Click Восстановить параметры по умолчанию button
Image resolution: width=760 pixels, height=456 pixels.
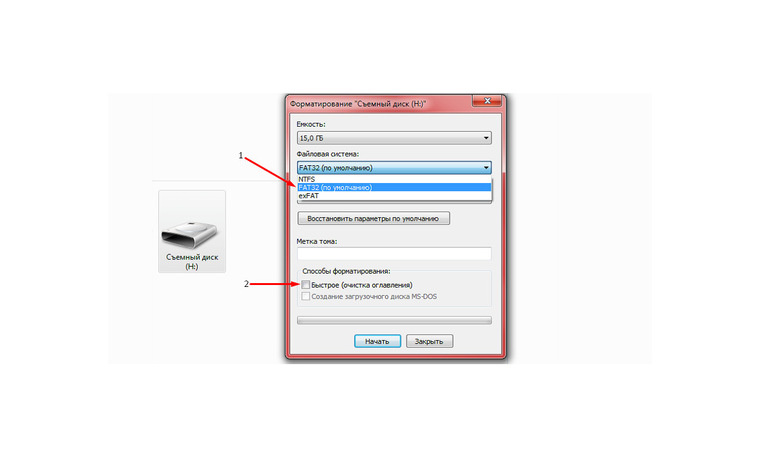373,219
